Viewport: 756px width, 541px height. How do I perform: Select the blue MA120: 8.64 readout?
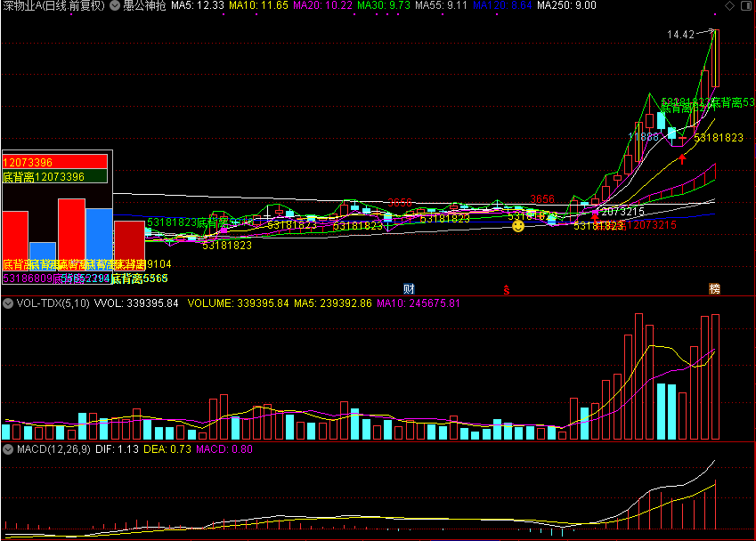tap(502, 5)
